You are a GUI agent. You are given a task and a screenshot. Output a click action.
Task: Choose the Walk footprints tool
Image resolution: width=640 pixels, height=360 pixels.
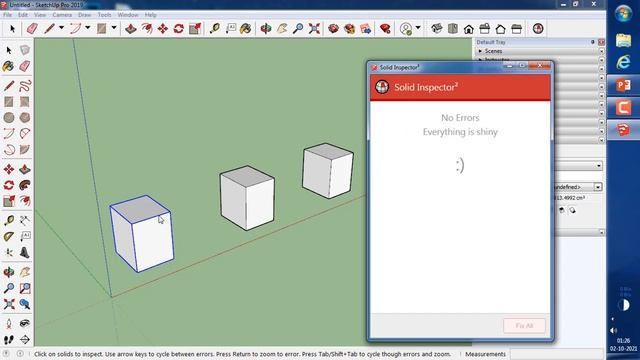(9, 340)
